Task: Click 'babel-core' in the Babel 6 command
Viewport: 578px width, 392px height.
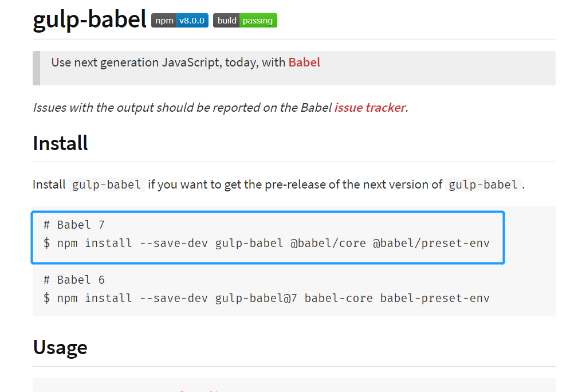Action: [339, 298]
